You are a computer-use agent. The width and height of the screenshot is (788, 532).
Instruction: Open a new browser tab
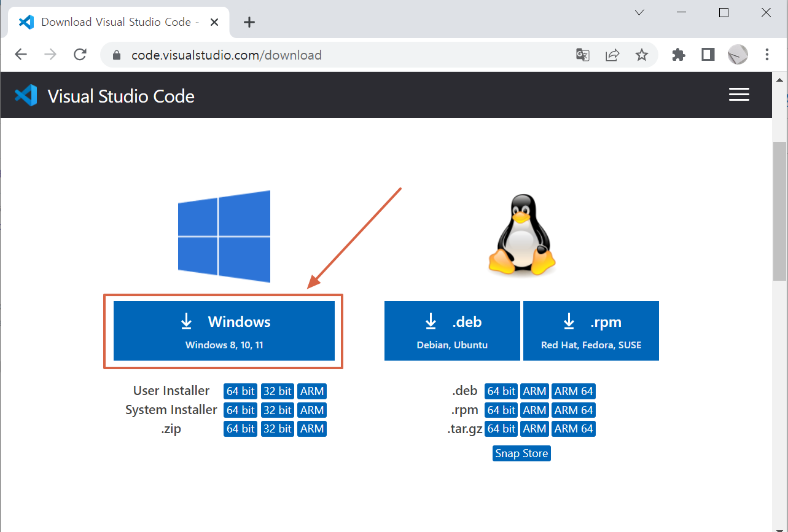click(249, 22)
